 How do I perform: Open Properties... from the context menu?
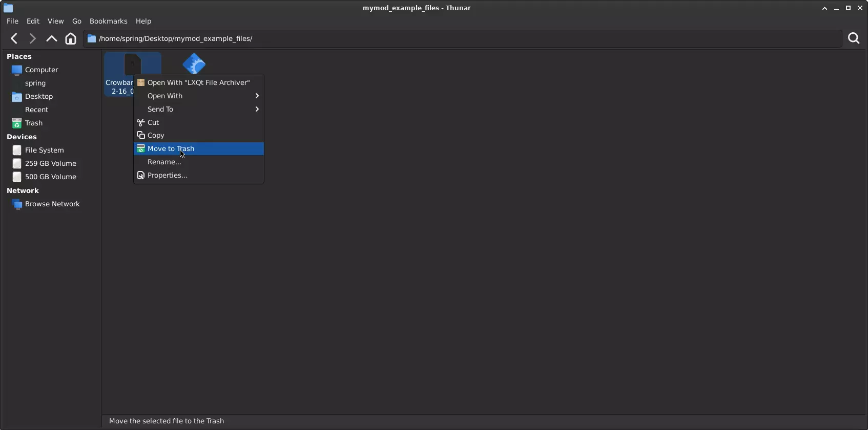(199, 175)
